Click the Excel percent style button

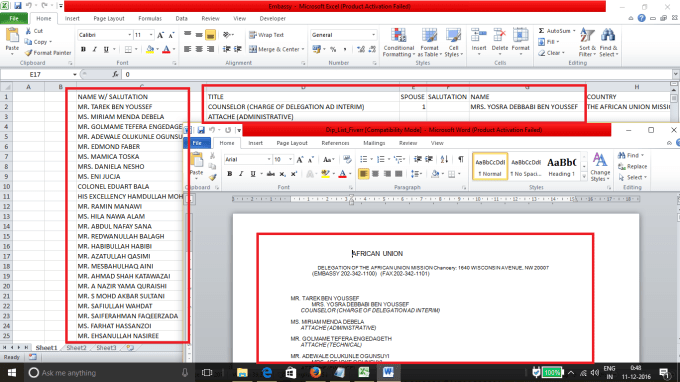pyautogui.click(x=333, y=49)
